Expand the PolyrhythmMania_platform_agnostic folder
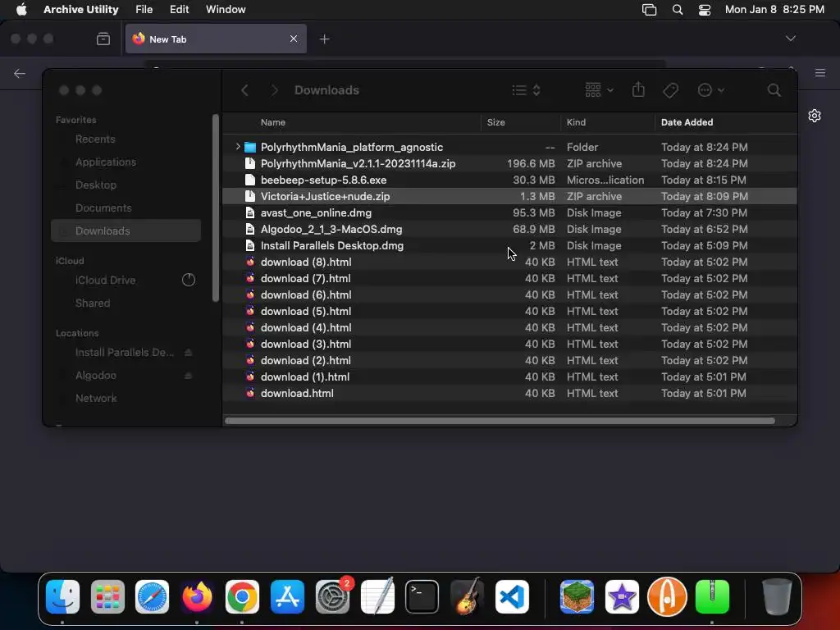This screenshot has height=630, width=840. click(238, 146)
